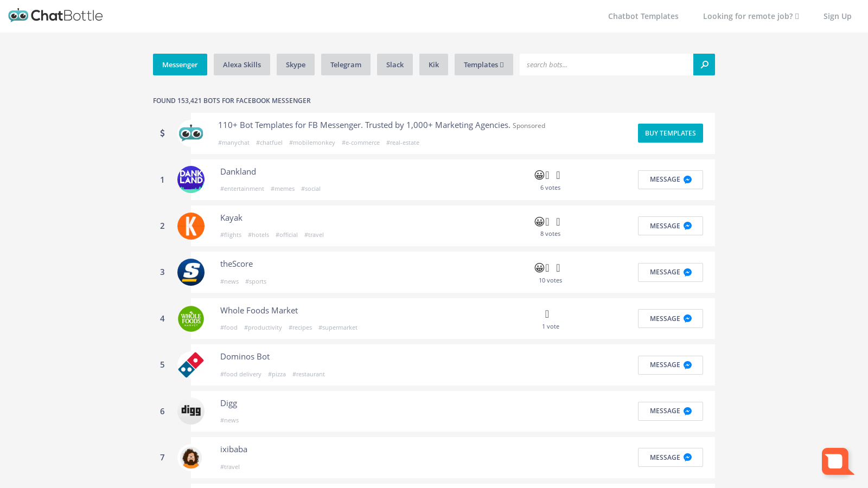Focus the search bots input field
Viewport: 868px width, 488px height.
(x=607, y=65)
